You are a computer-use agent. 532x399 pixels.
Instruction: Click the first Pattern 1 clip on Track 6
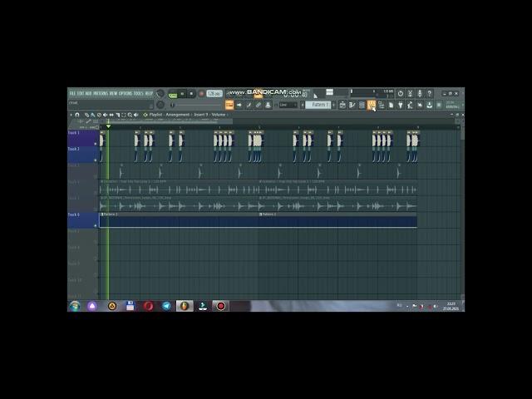tap(179, 219)
